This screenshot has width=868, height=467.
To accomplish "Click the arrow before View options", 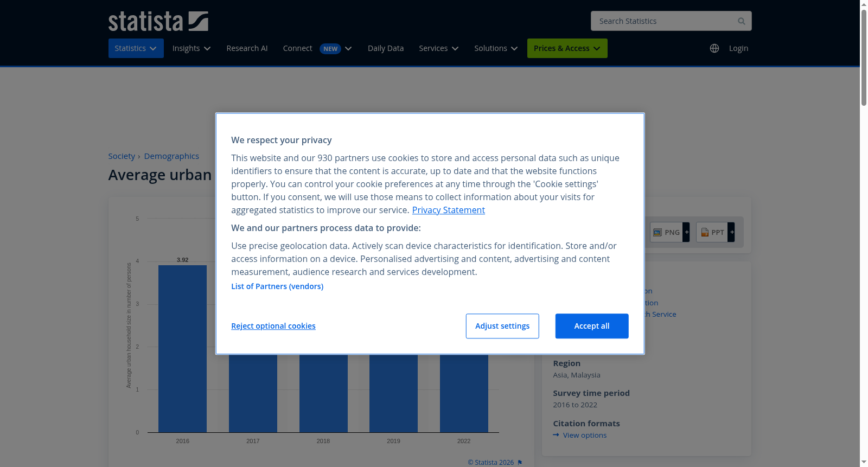I will click(556, 435).
